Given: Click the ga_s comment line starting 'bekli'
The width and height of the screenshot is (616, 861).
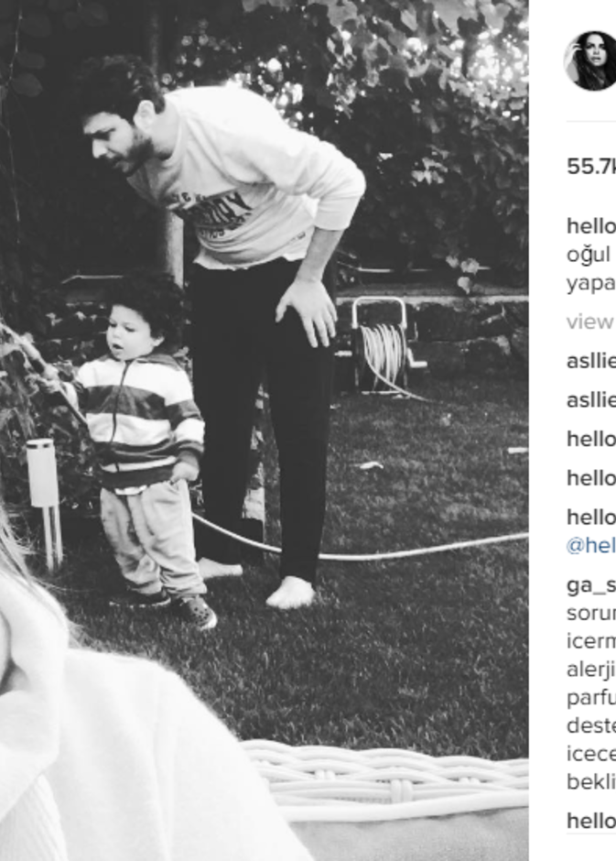Looking at the screenshot, I should [x=591, y=782].
